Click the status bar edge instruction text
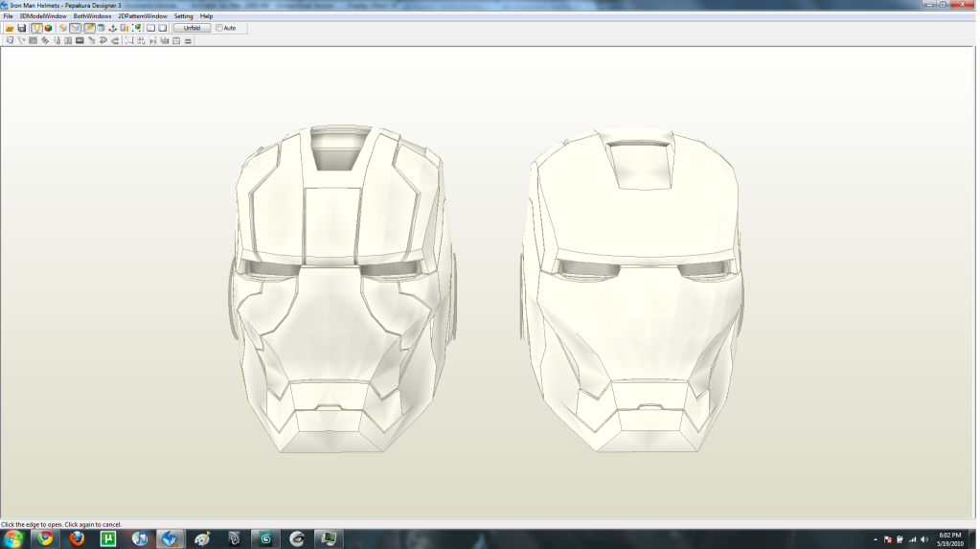This screenshot has width=980, height=549. click(x=61, y=525)
